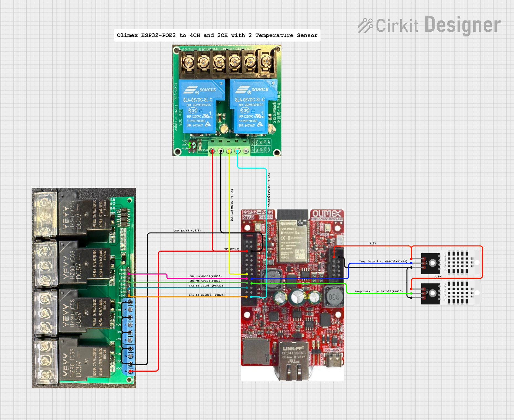Click the green screw terminal on 2CH module
The width and height of the screenshot is (514, 420).
[229, 147]
